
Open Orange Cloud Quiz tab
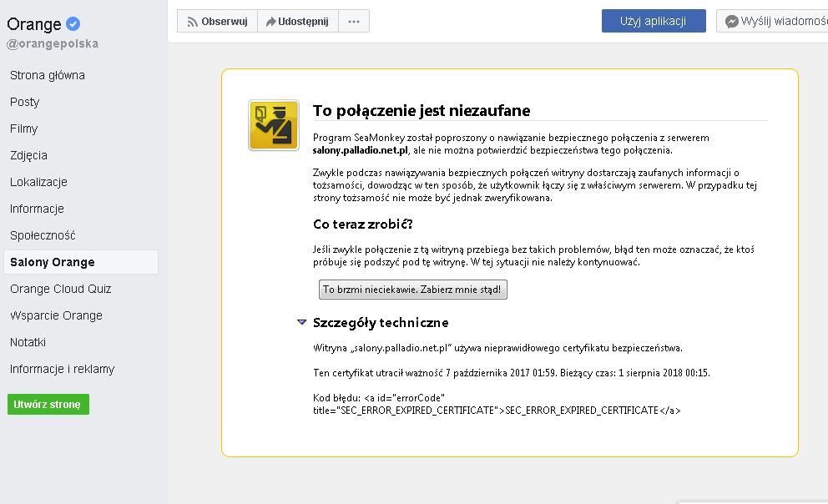click(61, 289)
